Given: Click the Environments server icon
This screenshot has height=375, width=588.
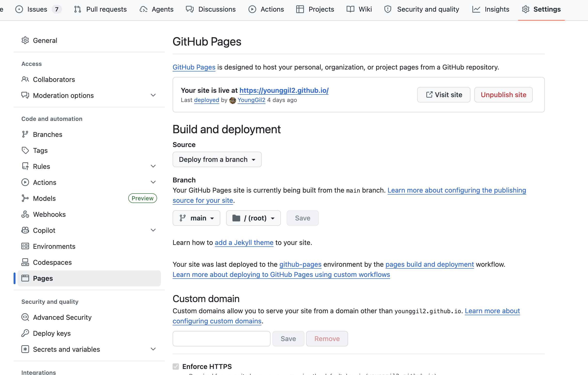Looking at the screenshot, I should (25, 246).
